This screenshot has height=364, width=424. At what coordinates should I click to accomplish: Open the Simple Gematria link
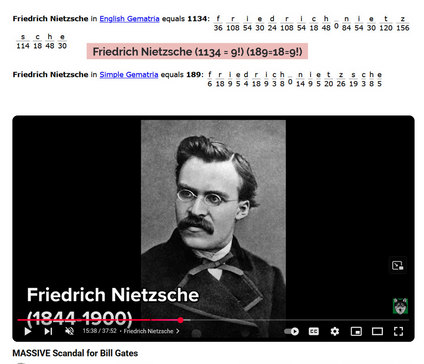coord(129,74)
